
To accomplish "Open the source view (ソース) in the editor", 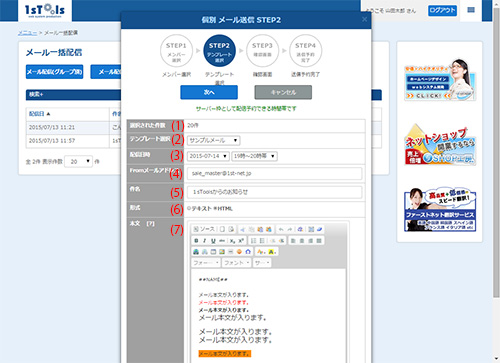I will 204,229.
